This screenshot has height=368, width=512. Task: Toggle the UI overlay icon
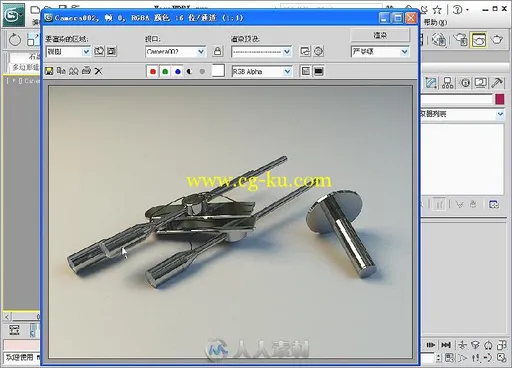click(x=306, y=71)
